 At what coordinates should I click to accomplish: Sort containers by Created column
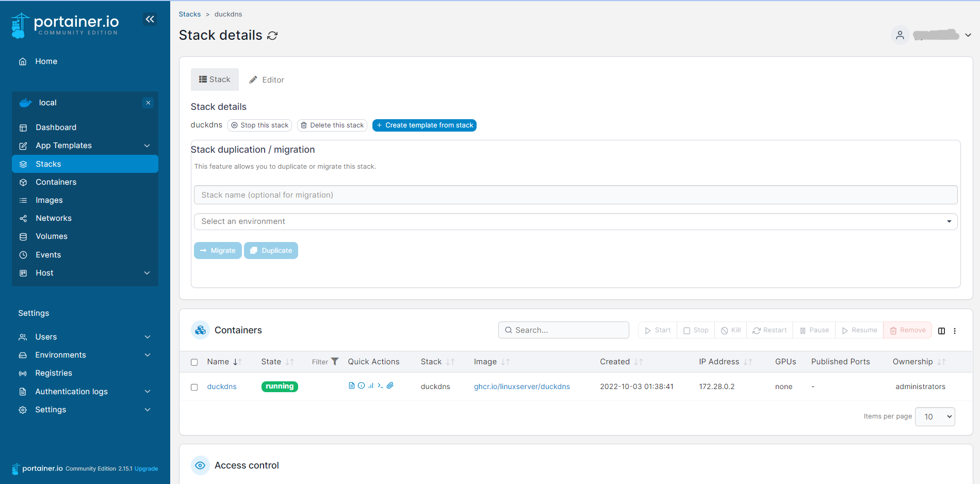coord(621,362)
